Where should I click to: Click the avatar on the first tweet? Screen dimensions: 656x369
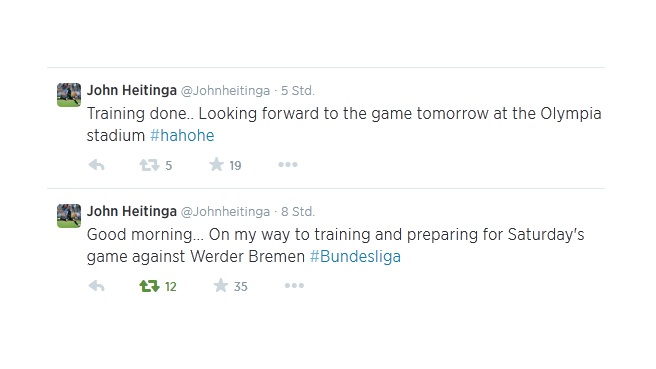(x=69, y=95)
